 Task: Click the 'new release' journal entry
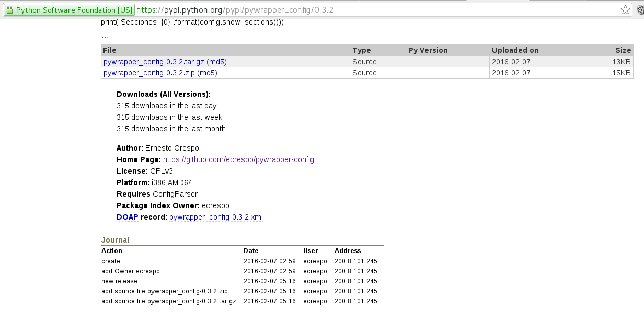click(119, 281)
